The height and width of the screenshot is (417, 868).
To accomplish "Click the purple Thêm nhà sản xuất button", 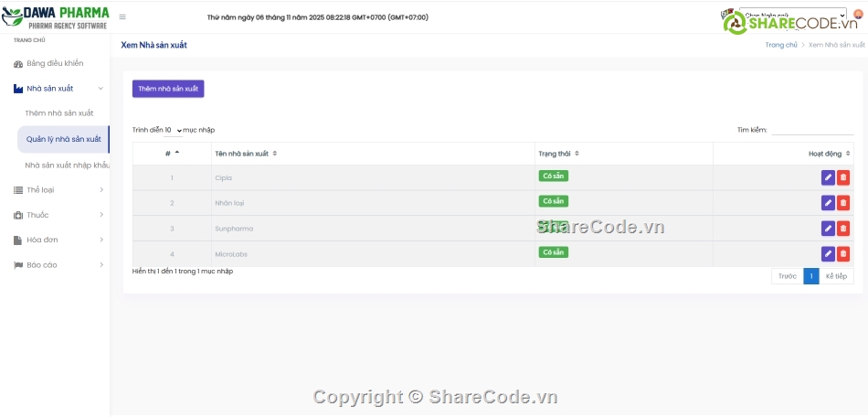I will (168, 89).
